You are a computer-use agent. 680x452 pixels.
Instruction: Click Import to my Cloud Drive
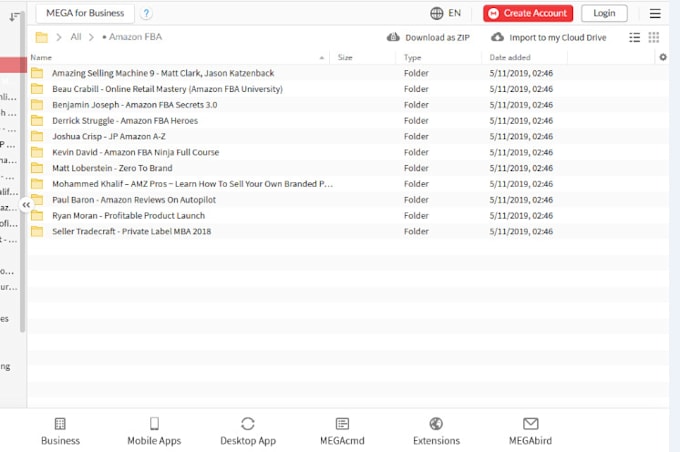(x=557, y=37)
